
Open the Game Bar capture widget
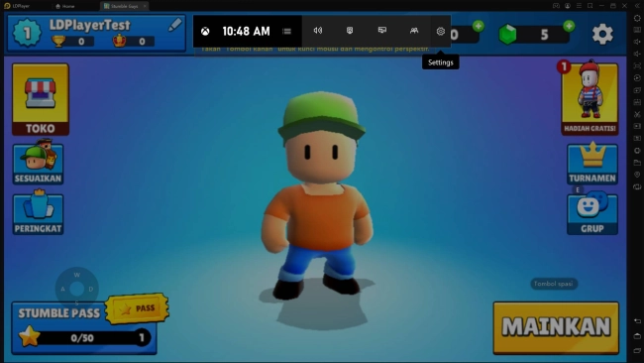click(x=350, y=31)
